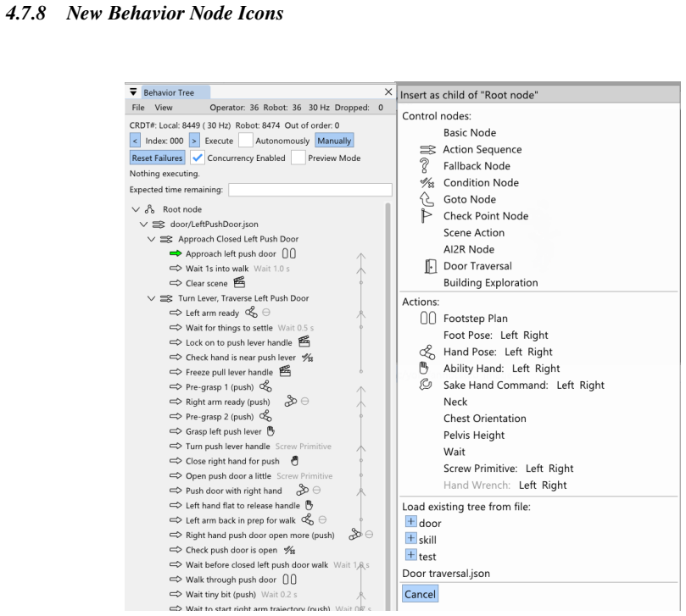The width and height of the screenshot is (686, 616).
Task: Select the Condition Node icon
Action: [427, 182]
